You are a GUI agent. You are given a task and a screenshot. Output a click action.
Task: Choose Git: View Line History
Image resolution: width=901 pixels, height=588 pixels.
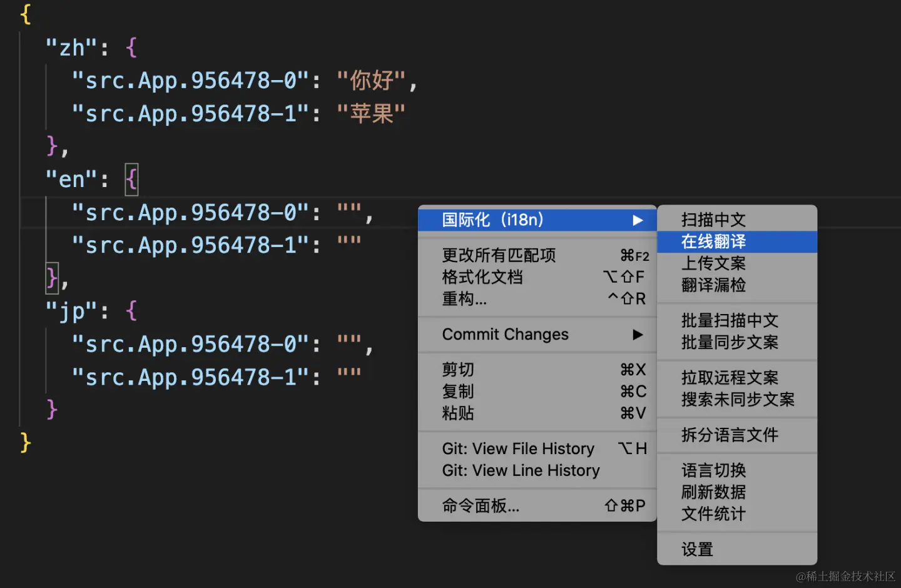pos(537,471)
